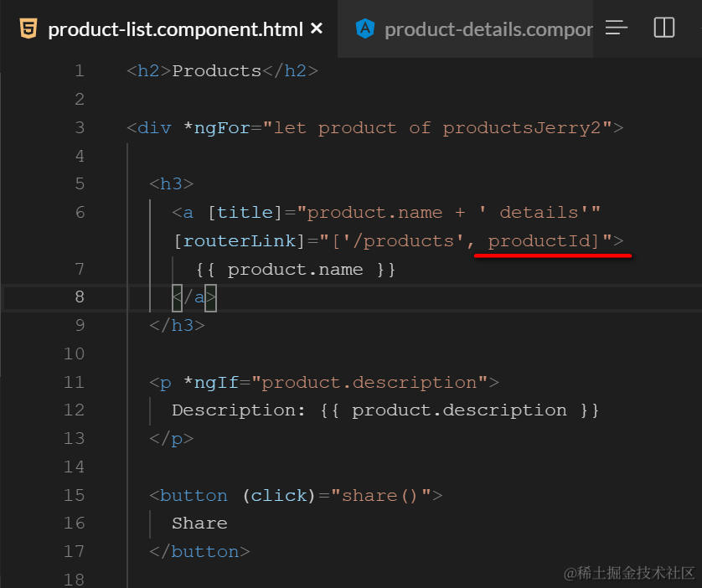Image resolution: width=702 pixels, height=588 pixels.
Task: Place cursor on the Products heading text
Action: [x=217, y=71]
